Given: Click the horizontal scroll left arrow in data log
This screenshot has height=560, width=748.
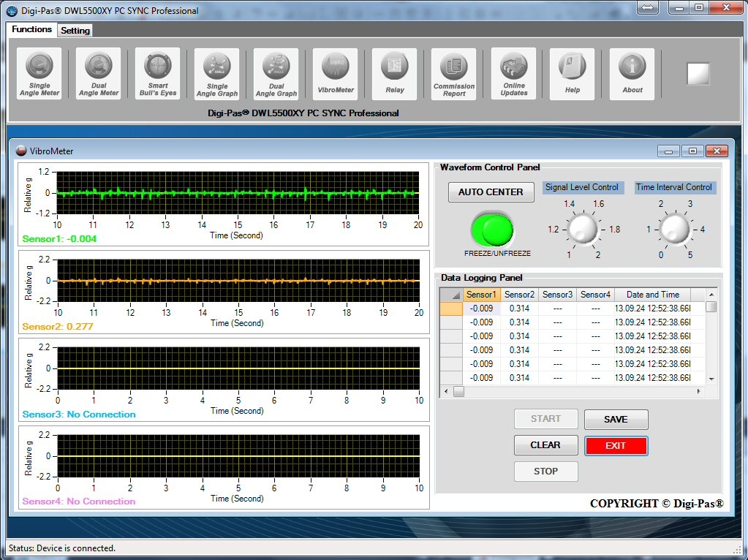Looking at the screenshot, I should pos(446,392).
